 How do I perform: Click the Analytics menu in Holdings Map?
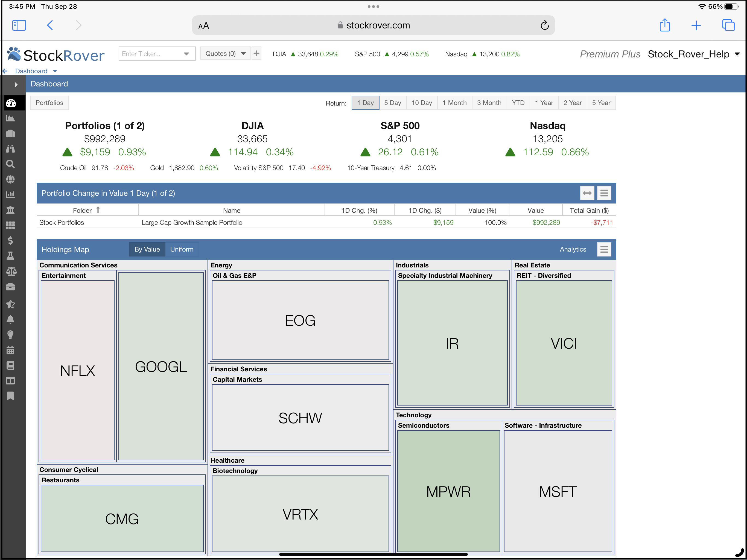click(x=573, y=249)
